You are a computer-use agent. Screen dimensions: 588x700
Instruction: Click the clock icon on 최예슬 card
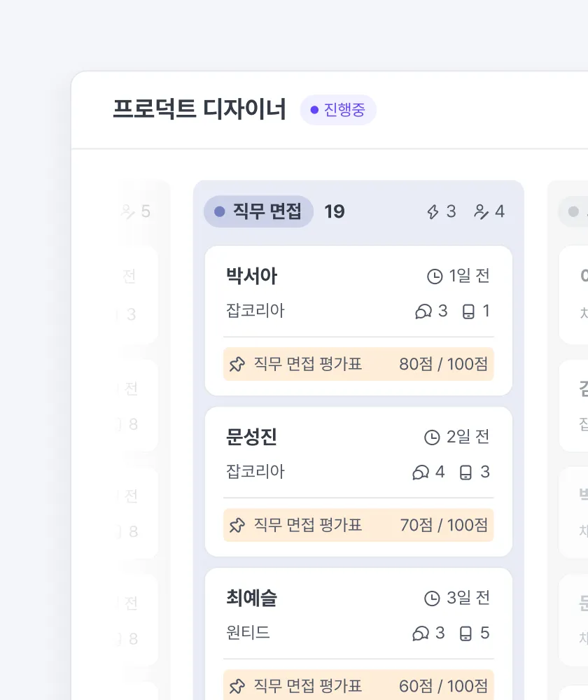point(432,598)
